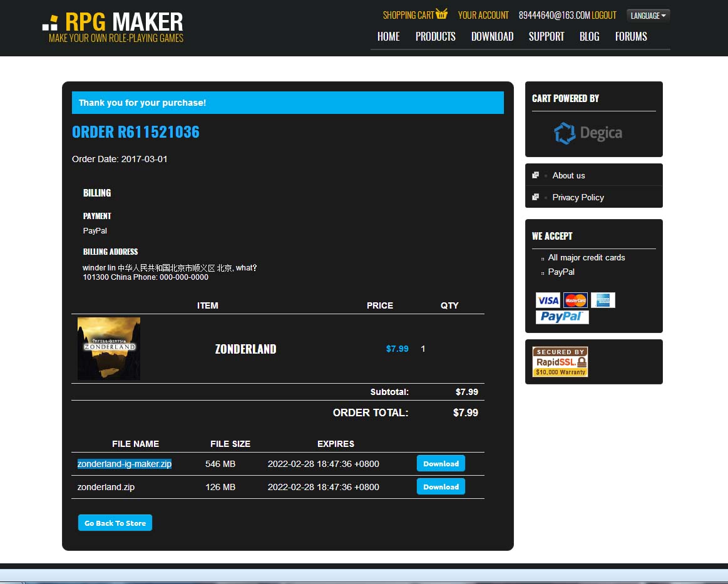Click the American Express card icon
Screen dimensions: 728x584
603,300
